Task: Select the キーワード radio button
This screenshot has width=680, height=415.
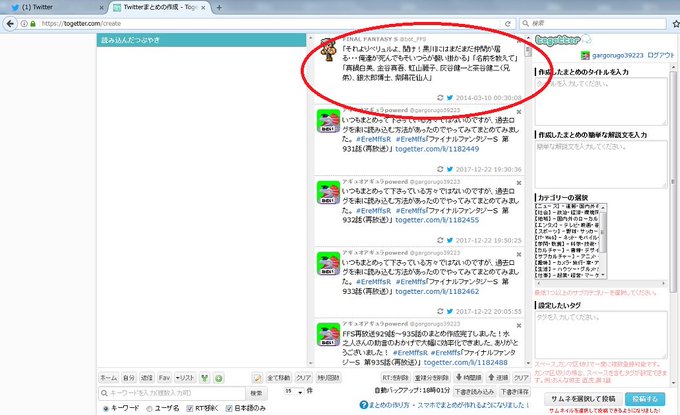Action: click(105, 408)
